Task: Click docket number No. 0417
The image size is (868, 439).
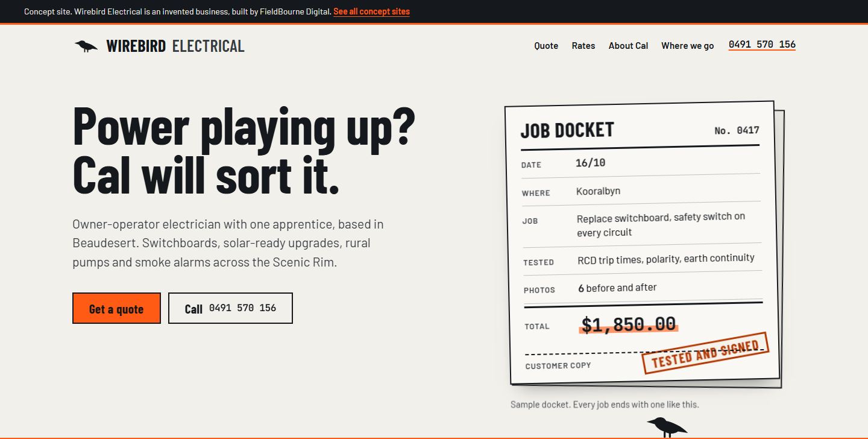Action: tap(737, 130)
